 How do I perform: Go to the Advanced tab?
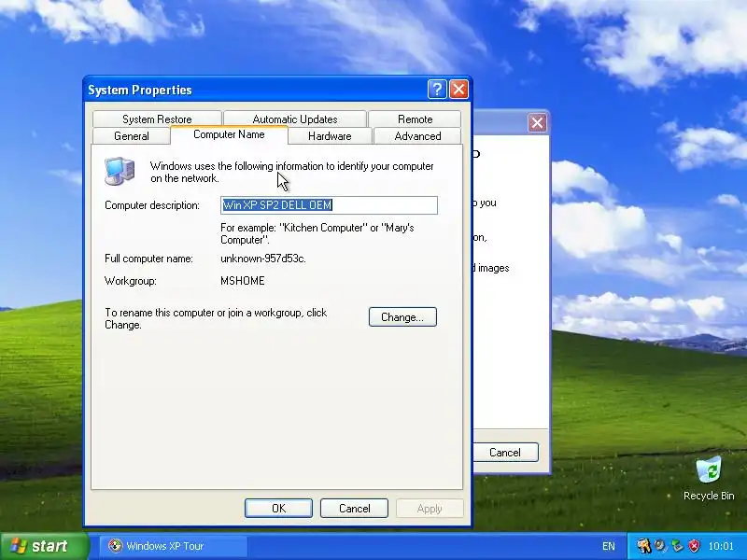click(417, 136)
